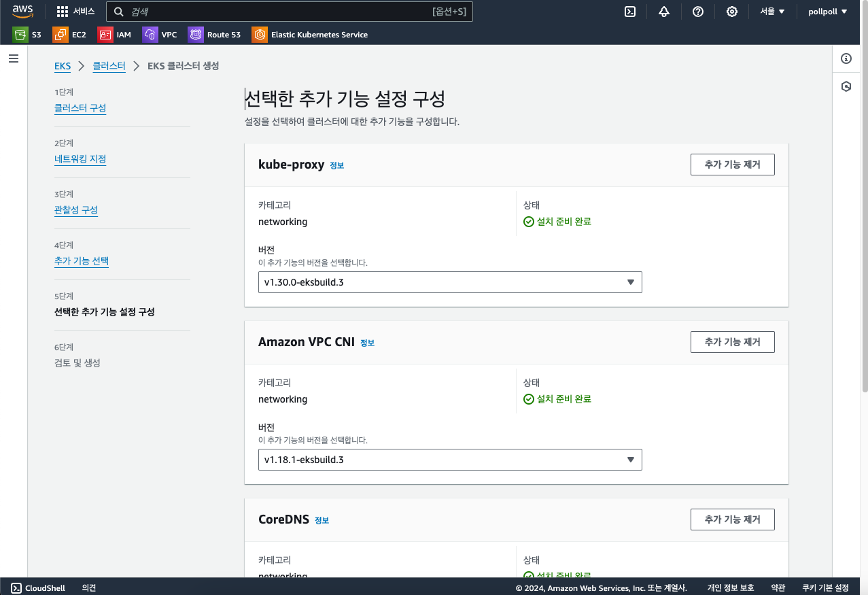Toggle the left hamburger navigation menu
868x595 pixels.
(14, 59)
